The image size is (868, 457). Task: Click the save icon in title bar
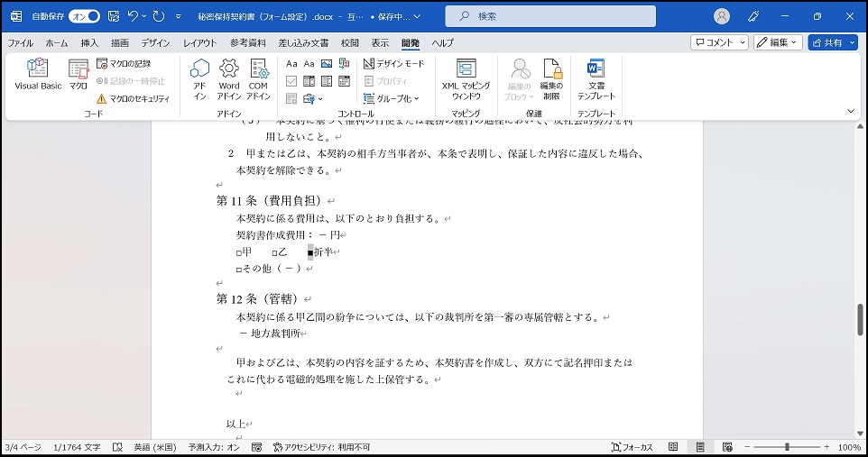coord(114,16)
